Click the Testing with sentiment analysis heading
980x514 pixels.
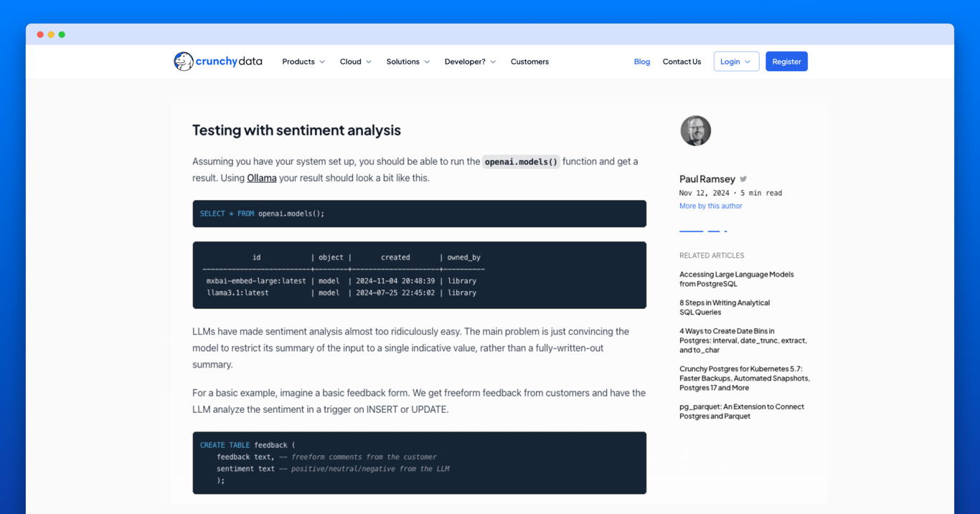point(296,130)
